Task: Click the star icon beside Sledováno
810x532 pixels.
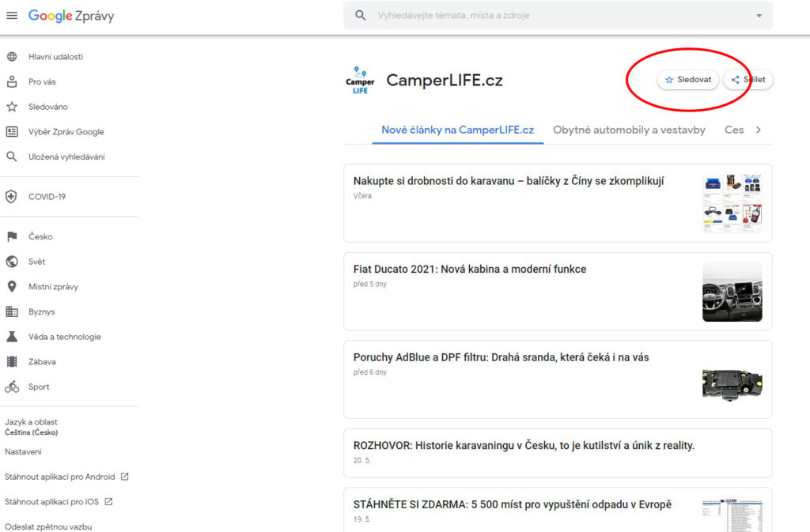Action: point(12,107)
